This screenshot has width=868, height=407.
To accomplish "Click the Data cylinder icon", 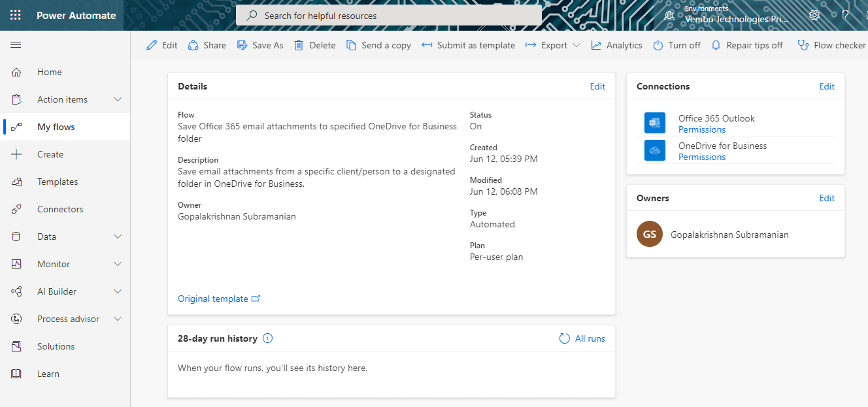I will click(17, 237).
